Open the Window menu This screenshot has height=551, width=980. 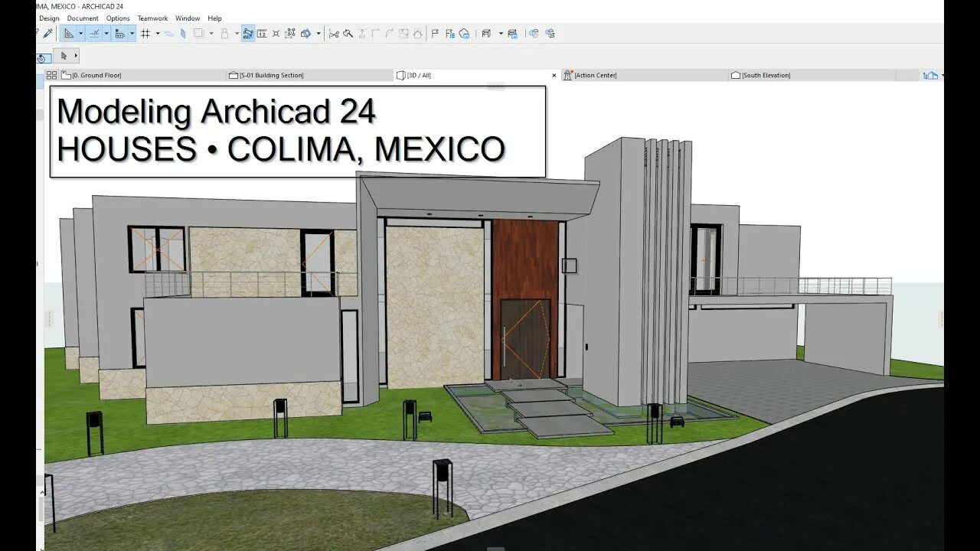[188, 18]
